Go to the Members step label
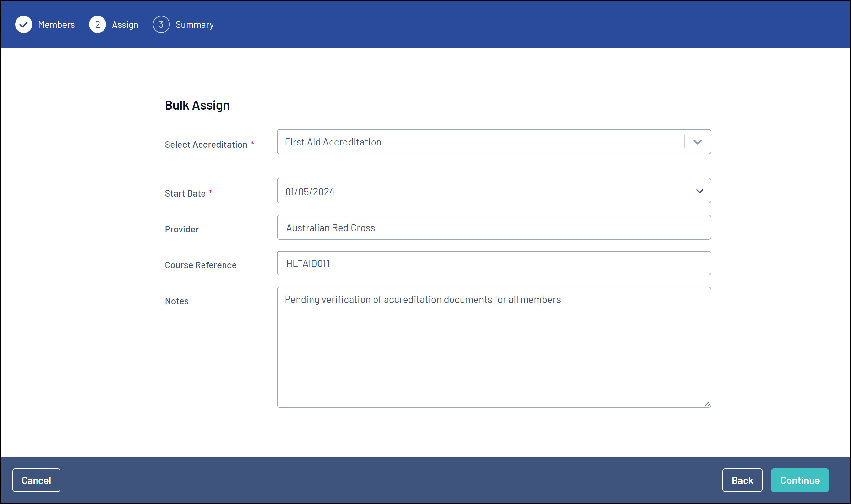The image size is (851, 504). tap(56, 25)
